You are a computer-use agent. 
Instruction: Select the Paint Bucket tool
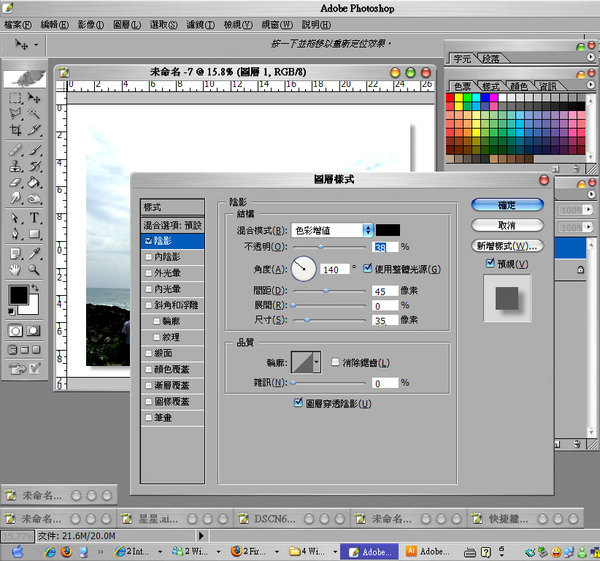[35, 183]
